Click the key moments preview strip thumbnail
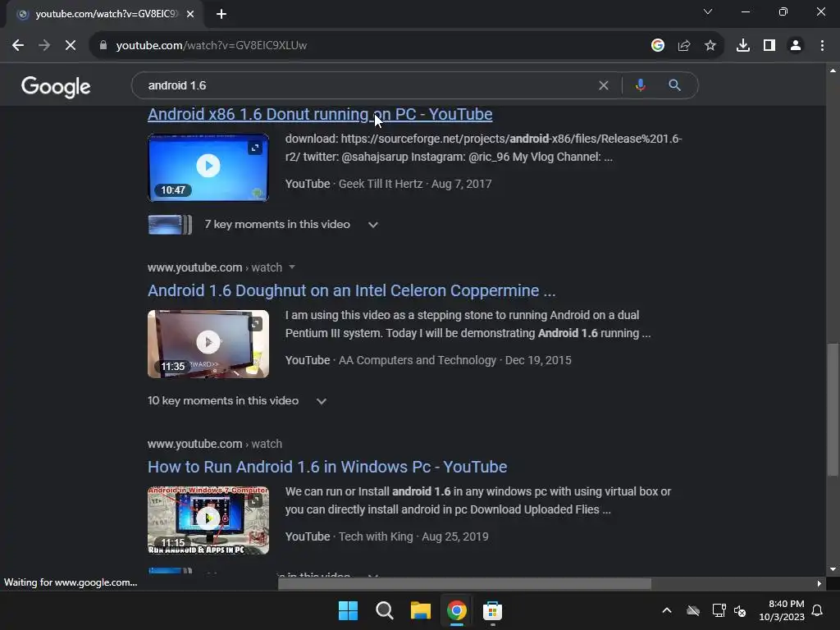840x630 pixels. pos(170,225)
